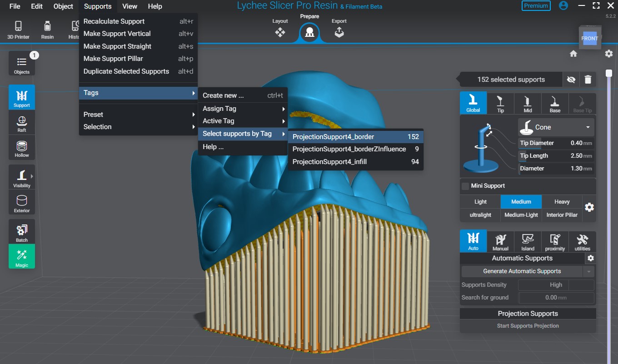Viewport: 618px width, 364px height.
Task: Choose Recalculate Support menu entry
Action: pyautogui.click(x=138, y=21)
